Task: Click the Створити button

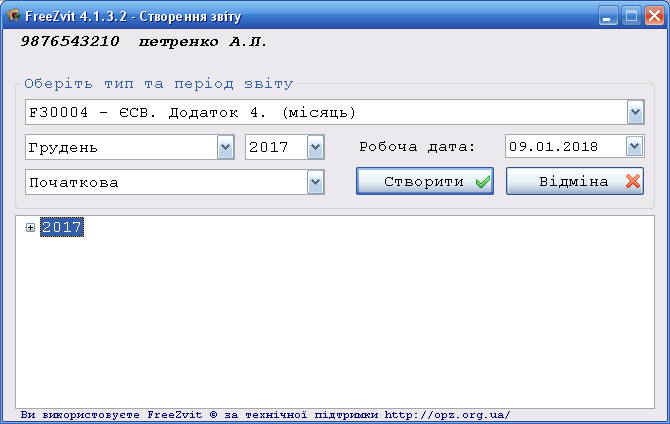Action: (425, 181)
